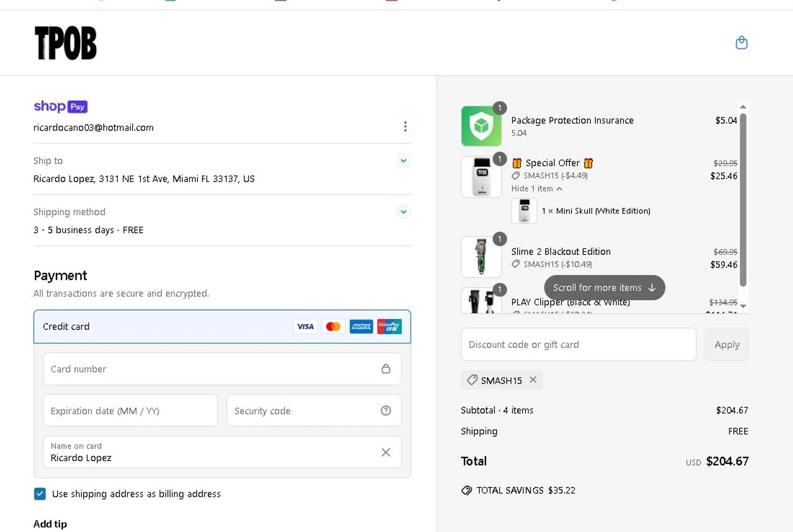
Task: Click the Package Protection Insurance thumbnail
Action: [x=481, y=126]
